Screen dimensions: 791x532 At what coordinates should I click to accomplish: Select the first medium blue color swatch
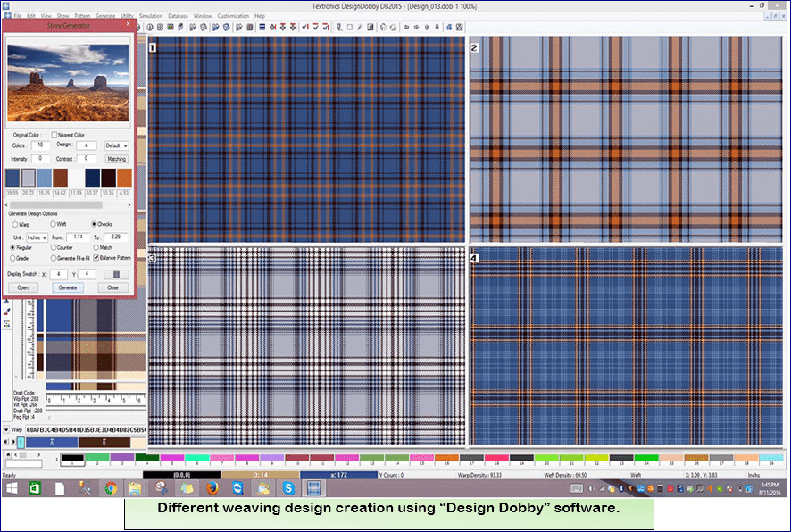pyautogui.click(x=12, y=179)
